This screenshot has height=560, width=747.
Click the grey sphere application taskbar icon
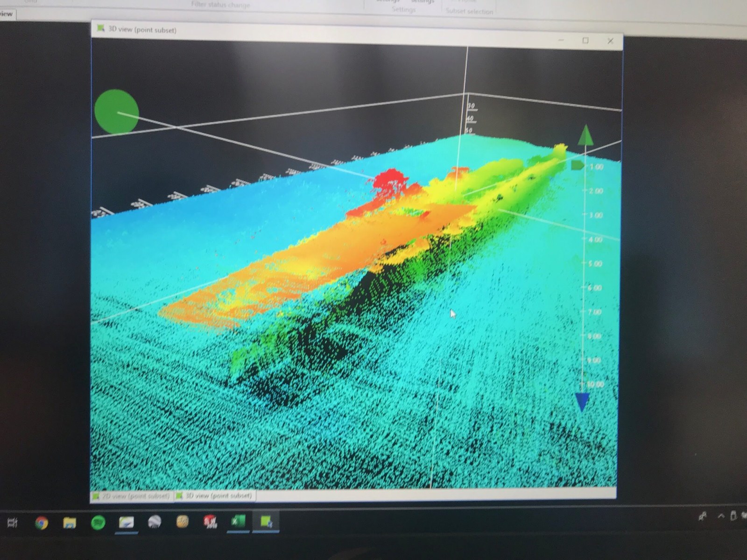pos(155,522)
